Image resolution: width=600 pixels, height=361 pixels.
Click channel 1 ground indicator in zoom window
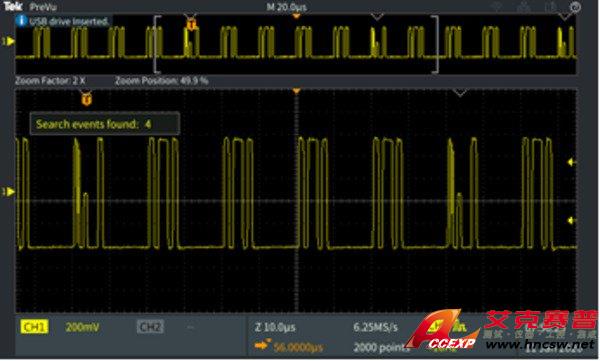click(x=8, y=191)
